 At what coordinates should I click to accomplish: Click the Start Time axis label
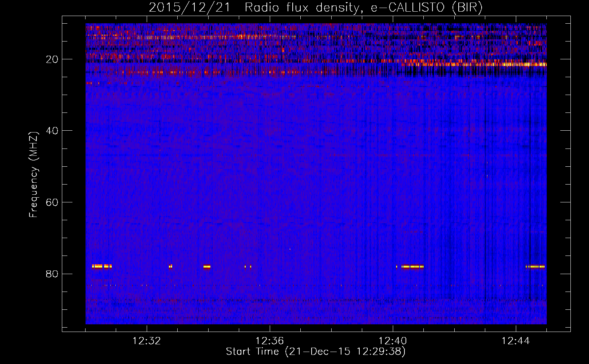point(316,352)
